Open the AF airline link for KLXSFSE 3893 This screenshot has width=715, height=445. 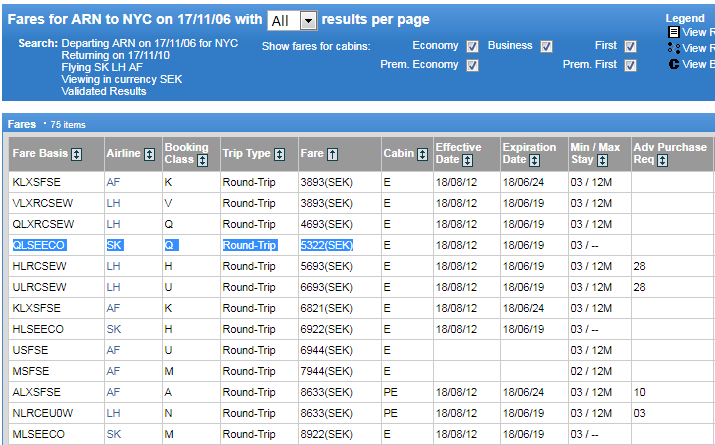(x=113, y=183)
